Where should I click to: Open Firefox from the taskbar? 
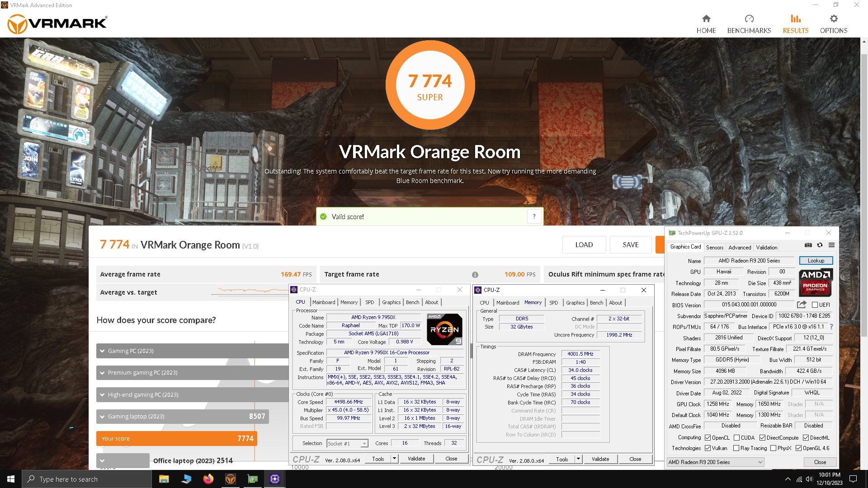click(208, 479)
